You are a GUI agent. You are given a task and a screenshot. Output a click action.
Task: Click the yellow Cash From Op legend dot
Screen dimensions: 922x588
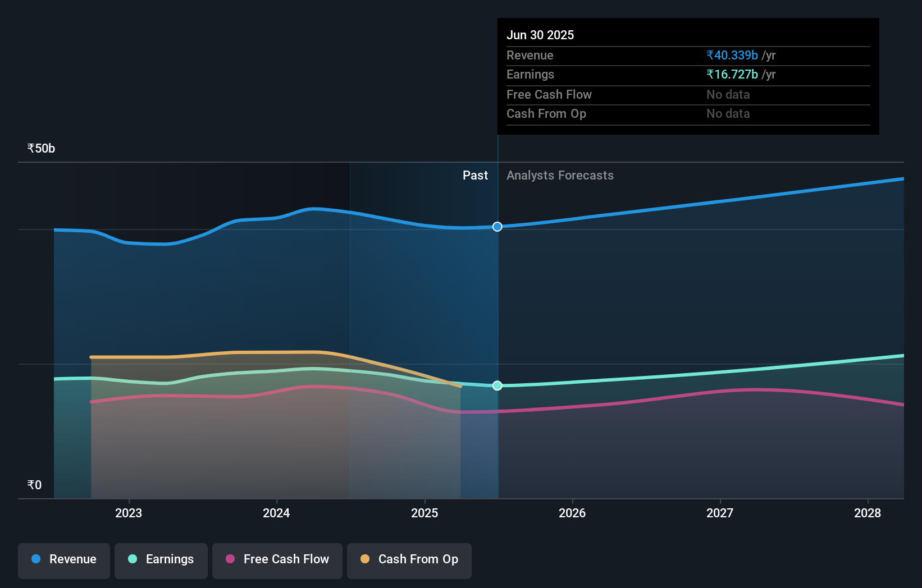[x=365, y=559]
